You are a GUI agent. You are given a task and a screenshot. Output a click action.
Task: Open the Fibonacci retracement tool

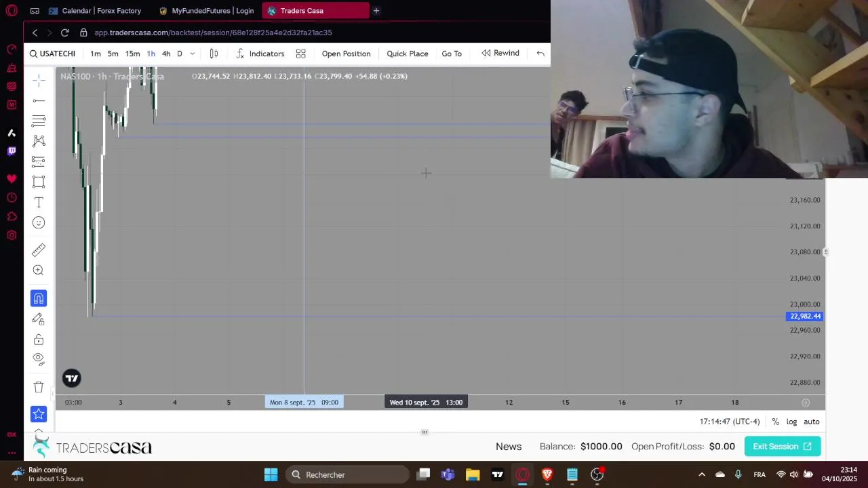[39, 121]
